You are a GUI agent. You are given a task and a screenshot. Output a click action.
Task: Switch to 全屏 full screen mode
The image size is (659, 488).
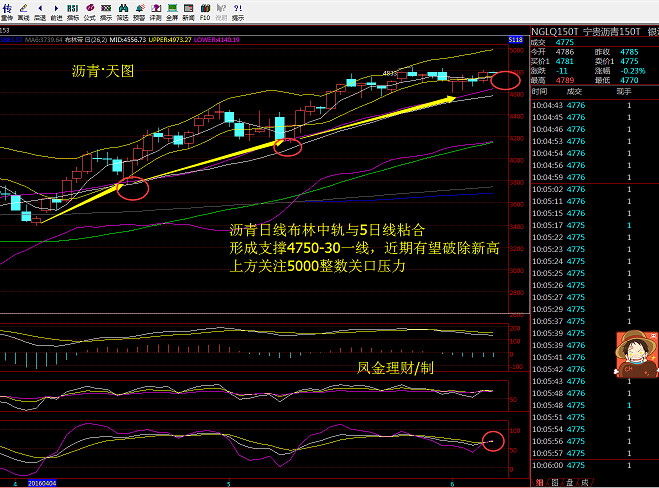click(x=172, y=11)
